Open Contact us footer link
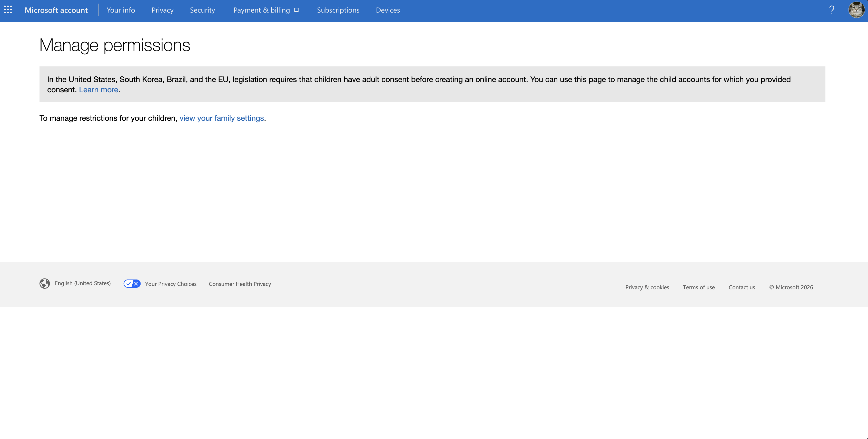Viewport: 868px width, 439px height. pyautogui.click(x=742, y=287)
